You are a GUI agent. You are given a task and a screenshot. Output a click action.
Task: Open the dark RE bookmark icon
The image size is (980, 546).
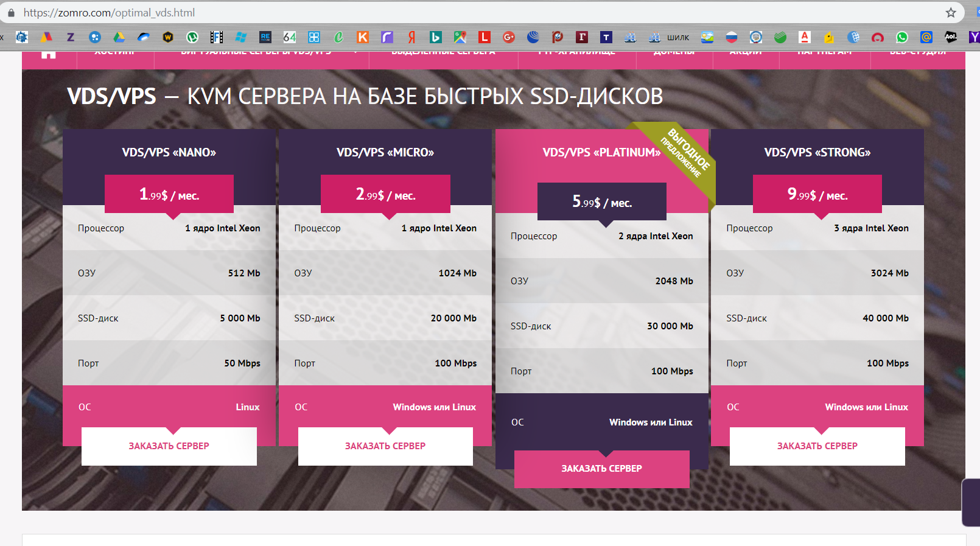[265, 37]
